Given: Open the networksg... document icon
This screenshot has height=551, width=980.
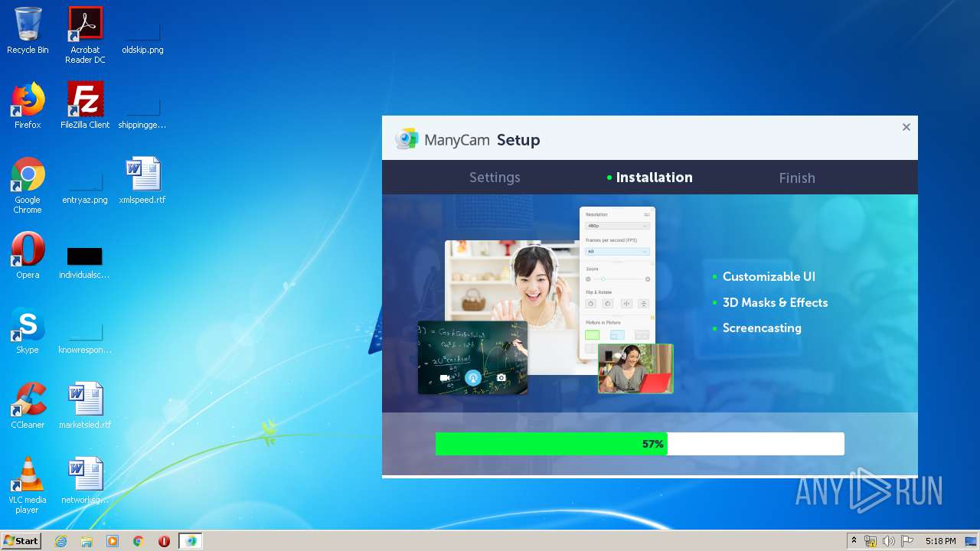Looking at the screenshot, I should (85, 481).
